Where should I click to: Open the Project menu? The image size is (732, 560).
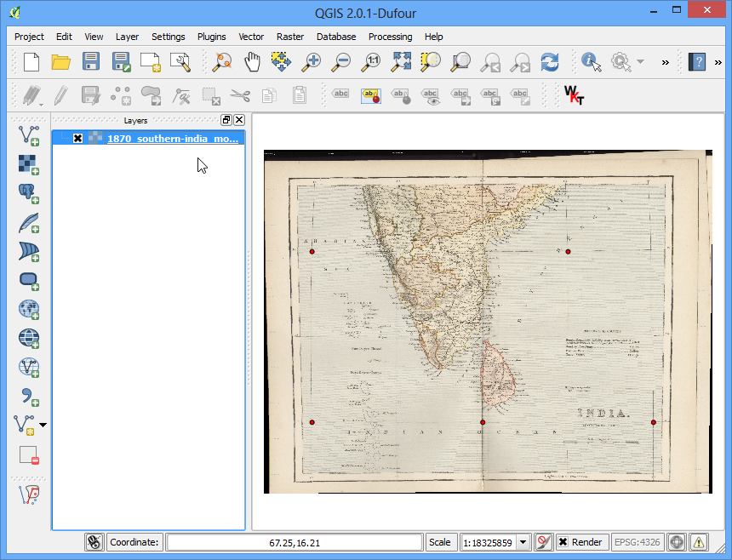[29, 37]
